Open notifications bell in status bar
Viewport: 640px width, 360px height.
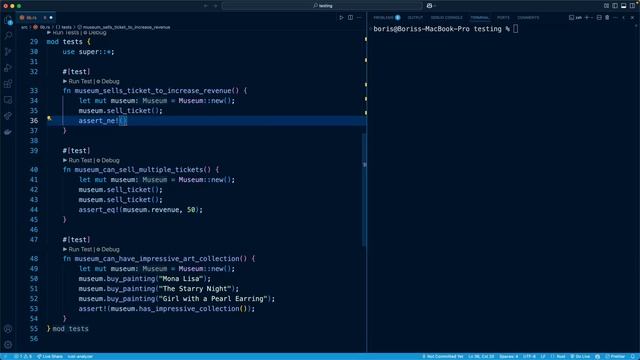tap(633, 356)
